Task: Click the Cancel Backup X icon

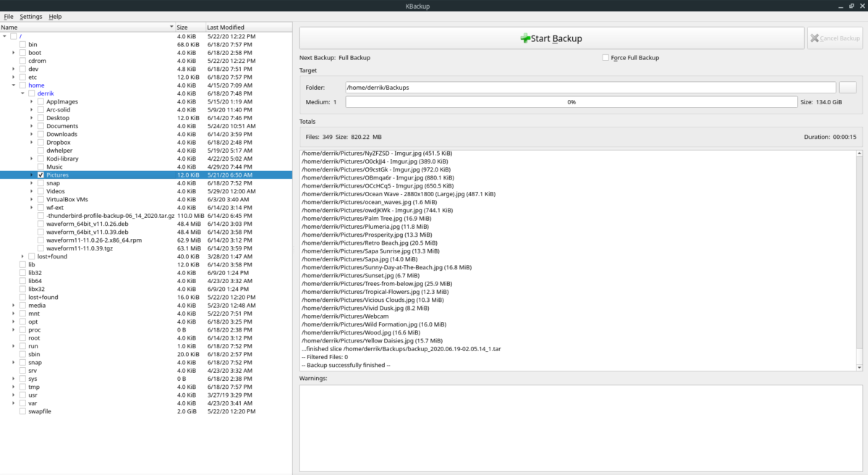Action: (x=814, y=38)
